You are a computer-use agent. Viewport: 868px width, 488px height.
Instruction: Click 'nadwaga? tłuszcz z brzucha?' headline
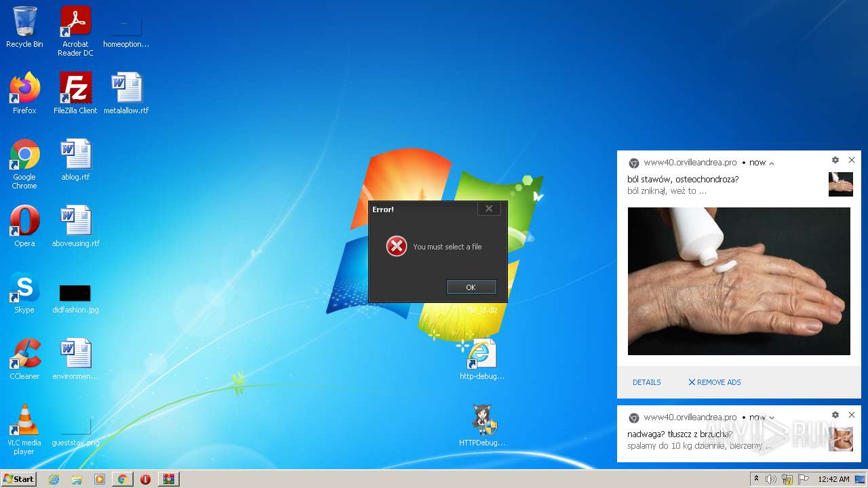[679, 434]
